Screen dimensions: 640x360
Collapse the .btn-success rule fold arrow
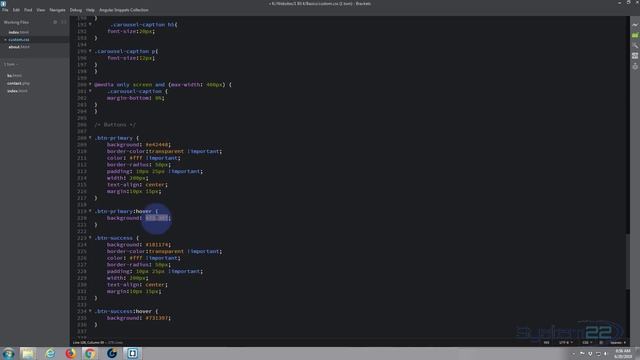(90, 238)
